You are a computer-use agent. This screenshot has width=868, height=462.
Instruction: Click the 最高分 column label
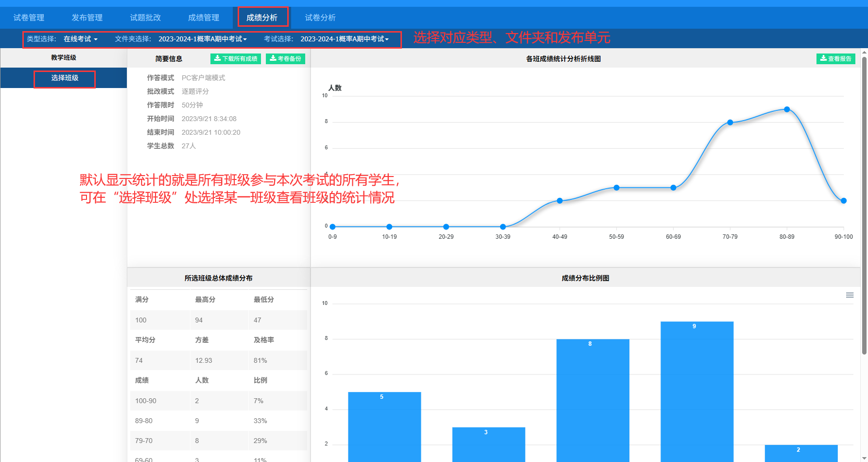[x=205, y=300]
